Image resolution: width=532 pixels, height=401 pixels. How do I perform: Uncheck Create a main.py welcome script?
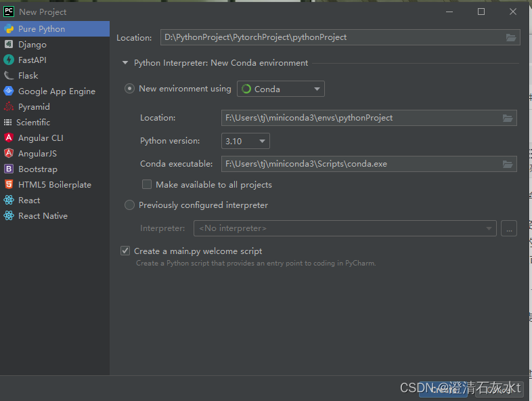click(x=125, y=251)
